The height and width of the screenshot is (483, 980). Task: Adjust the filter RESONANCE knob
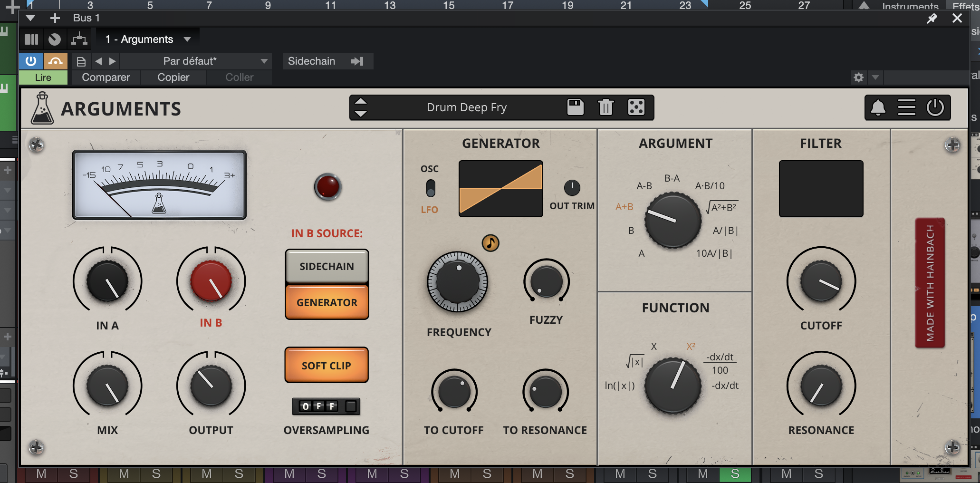(x=821, y=386)
